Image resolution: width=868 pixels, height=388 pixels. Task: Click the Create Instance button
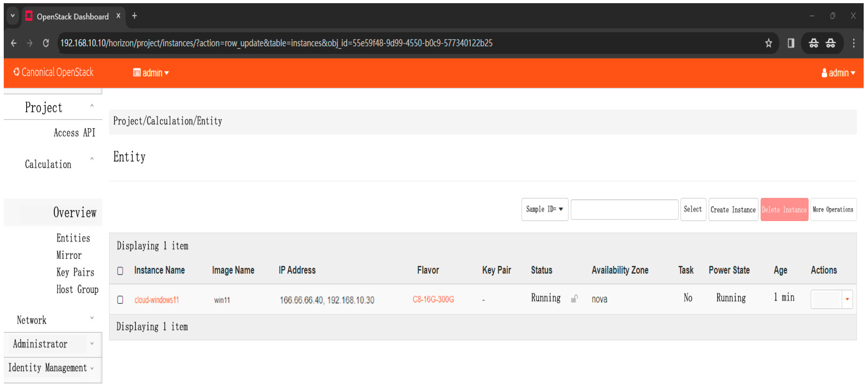tap(733, 210)
